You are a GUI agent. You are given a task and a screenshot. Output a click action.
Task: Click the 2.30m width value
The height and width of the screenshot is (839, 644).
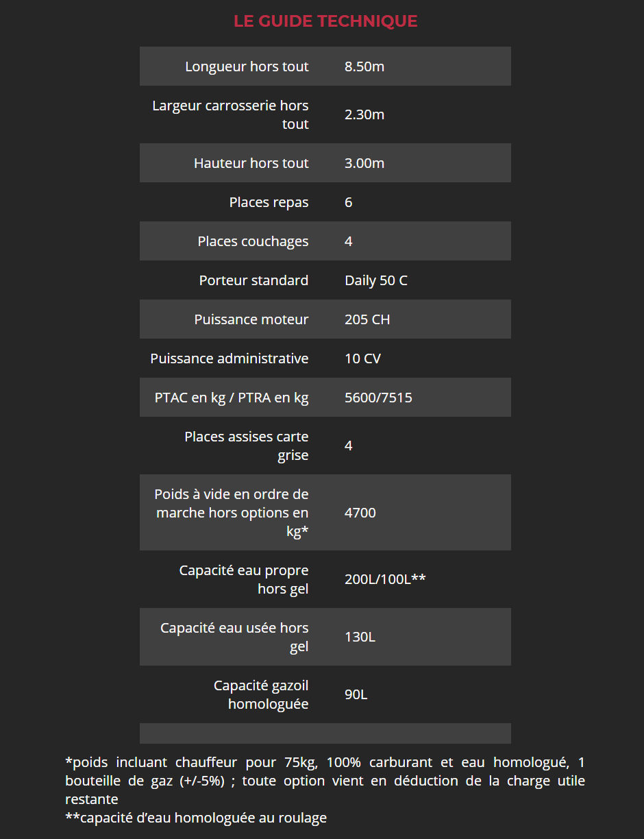click(x=364, y=114)
